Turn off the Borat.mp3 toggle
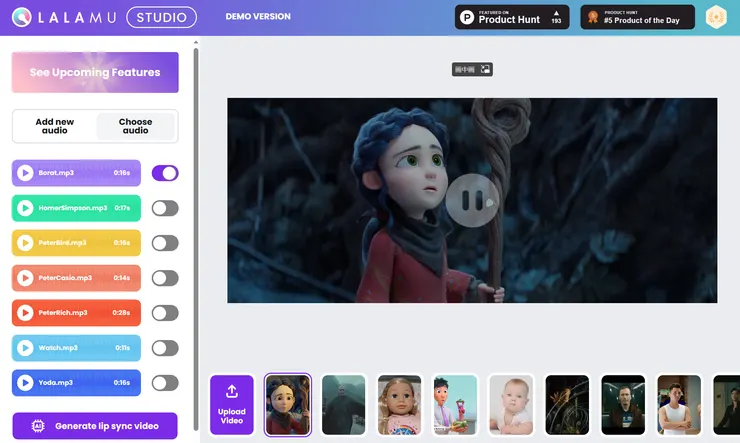This screenshot has width=740, height=443. point(165,173)
